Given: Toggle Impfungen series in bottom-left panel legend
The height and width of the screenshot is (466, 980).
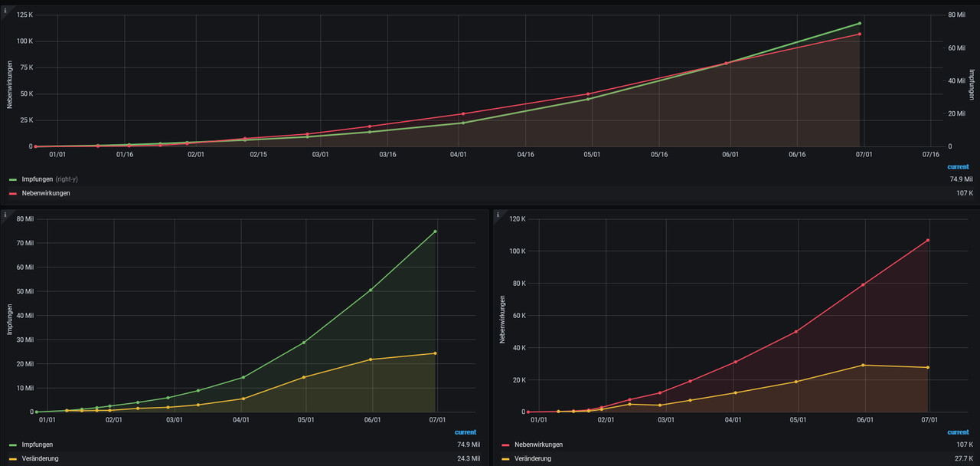Looking at the screenshot, I should 38,445.
